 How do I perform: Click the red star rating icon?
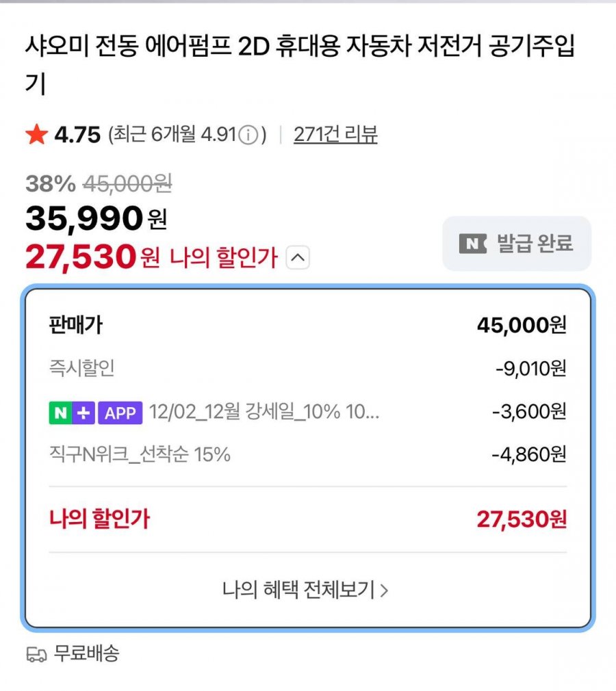click(x=36, y=135)
